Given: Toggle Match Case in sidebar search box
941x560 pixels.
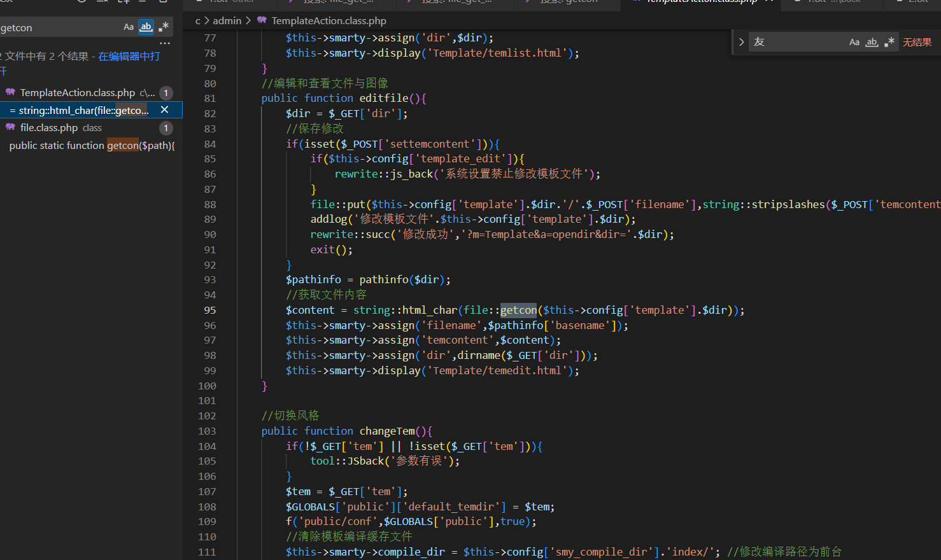Looking at the screenshot, I should click(129, 27).
